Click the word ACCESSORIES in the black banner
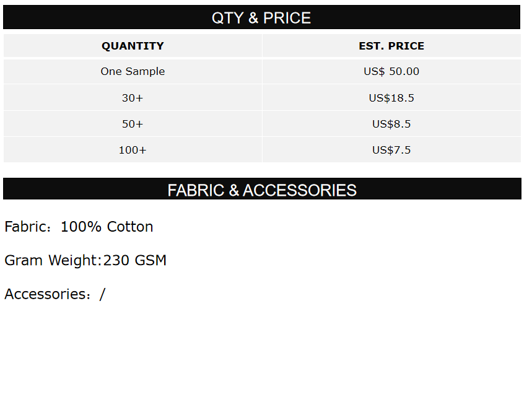This screenshot has height=402, width=532. (x=300, y=190)
